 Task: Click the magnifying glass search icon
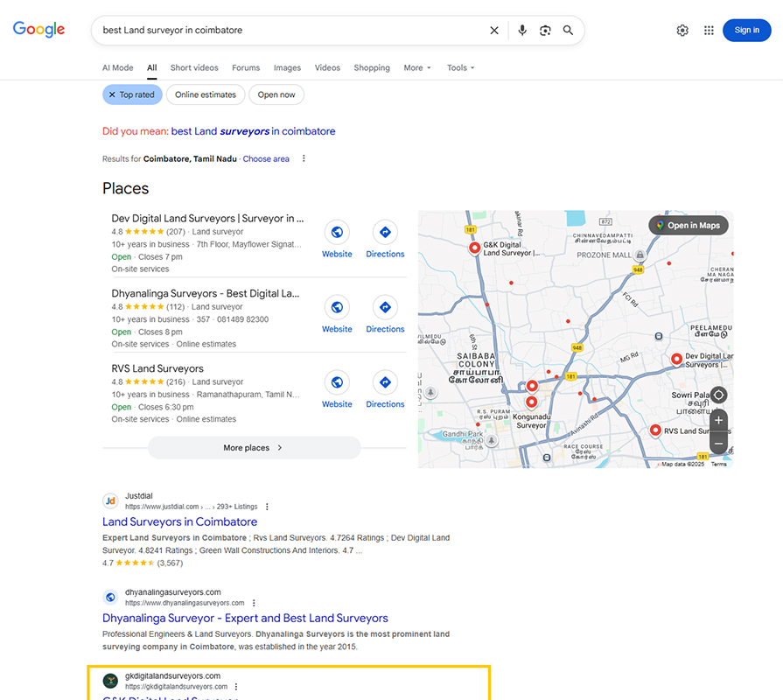pyautogui.click(x=569, y=31)
